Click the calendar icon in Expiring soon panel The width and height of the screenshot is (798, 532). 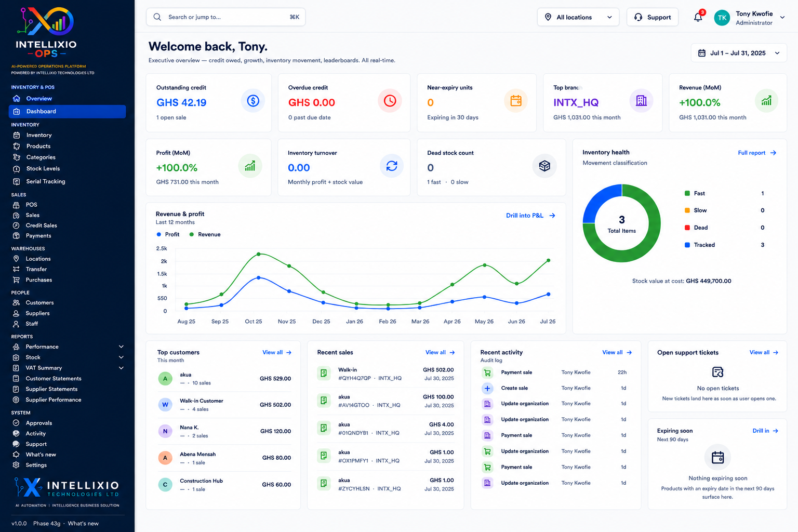(x=718, y=457)
